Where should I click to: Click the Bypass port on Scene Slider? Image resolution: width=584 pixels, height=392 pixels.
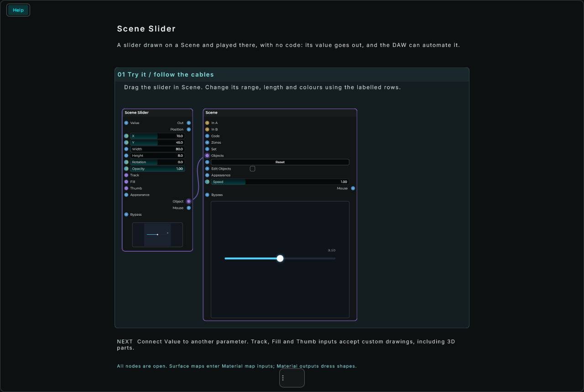[126, 215]
